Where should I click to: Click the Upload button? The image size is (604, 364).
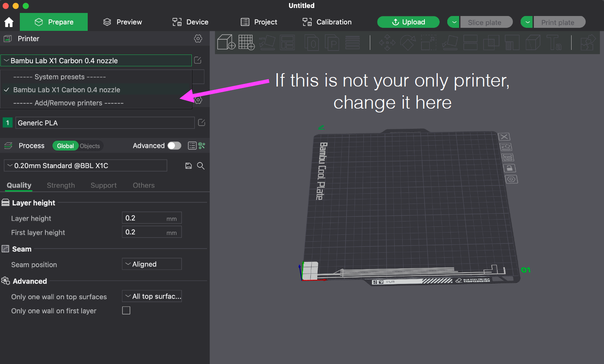[x=408, y=22]
